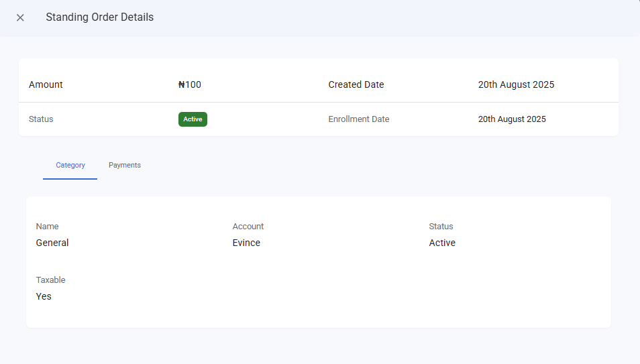Select the Yes taxable value
The image size is (640, 364).
point(44,296)
